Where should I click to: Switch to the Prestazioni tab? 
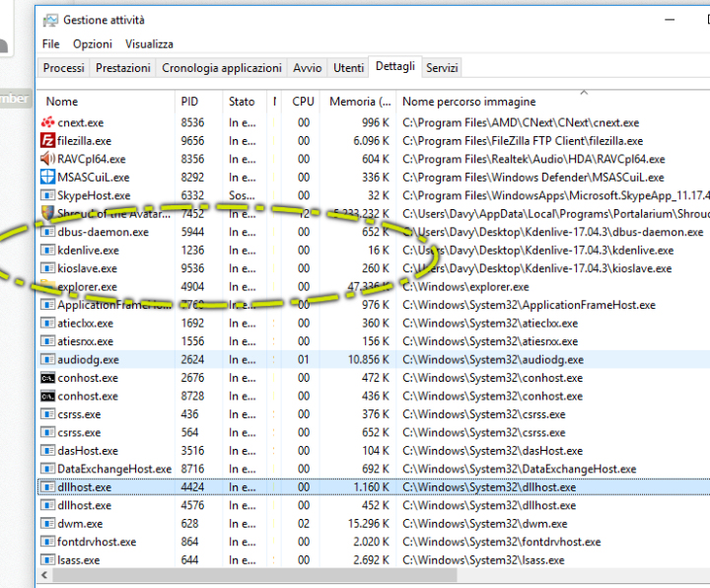click(122, 68)
